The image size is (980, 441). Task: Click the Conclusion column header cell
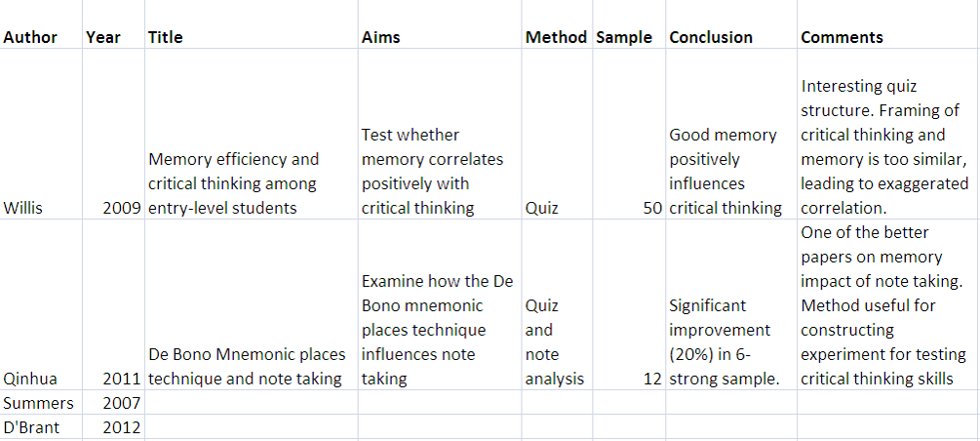pyautogui.click(x=711, y=37)
